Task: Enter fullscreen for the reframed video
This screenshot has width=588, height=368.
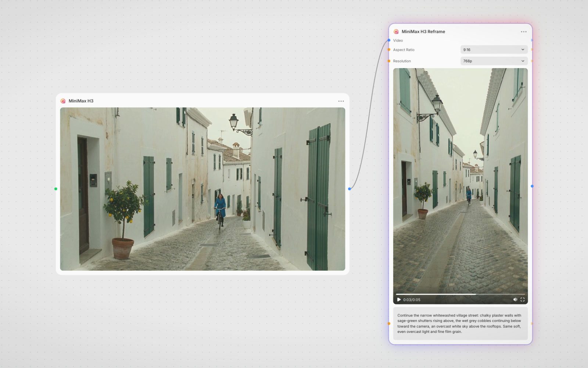Action: [523, 300]
